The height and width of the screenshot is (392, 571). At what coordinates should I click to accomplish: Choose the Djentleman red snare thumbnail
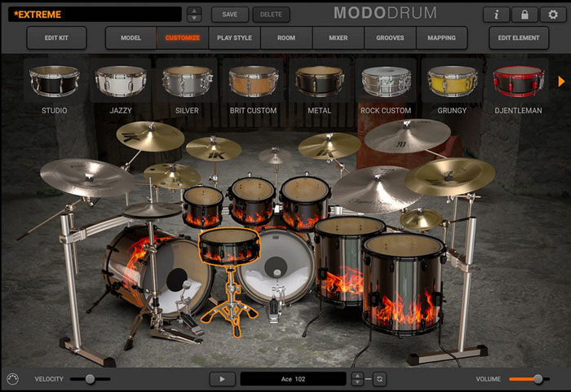(x=518, y=81)
